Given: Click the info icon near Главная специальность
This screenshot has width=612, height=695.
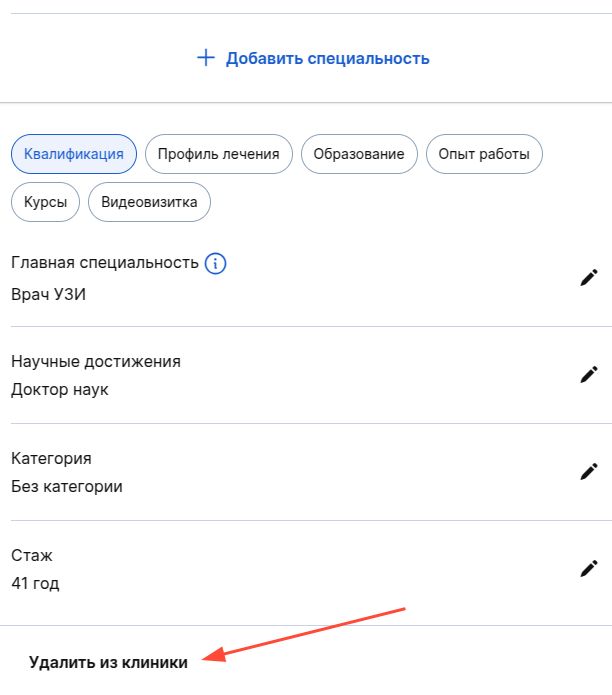Looking at the screenshot, I should click(x=215, y=263).
